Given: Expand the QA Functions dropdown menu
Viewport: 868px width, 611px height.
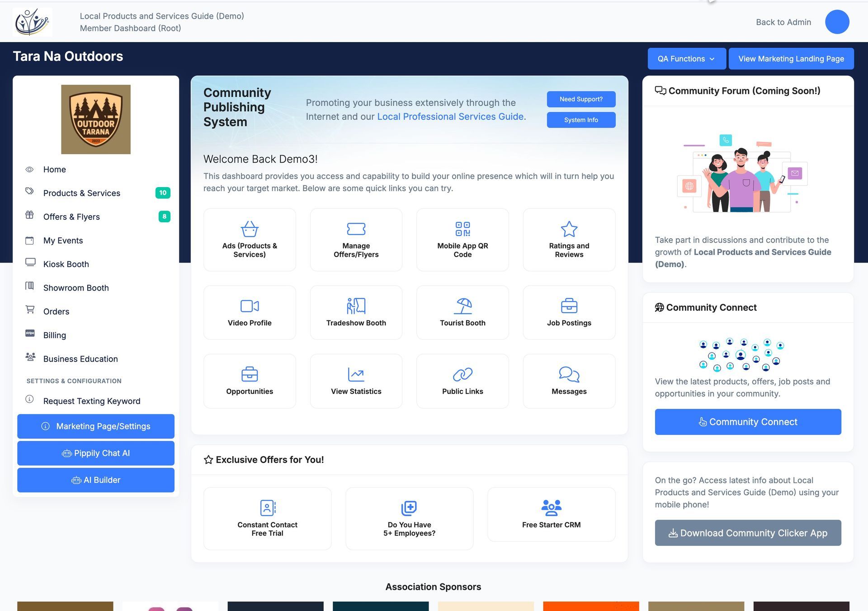Looking at the screenshot, I should [x=686, y=59].
